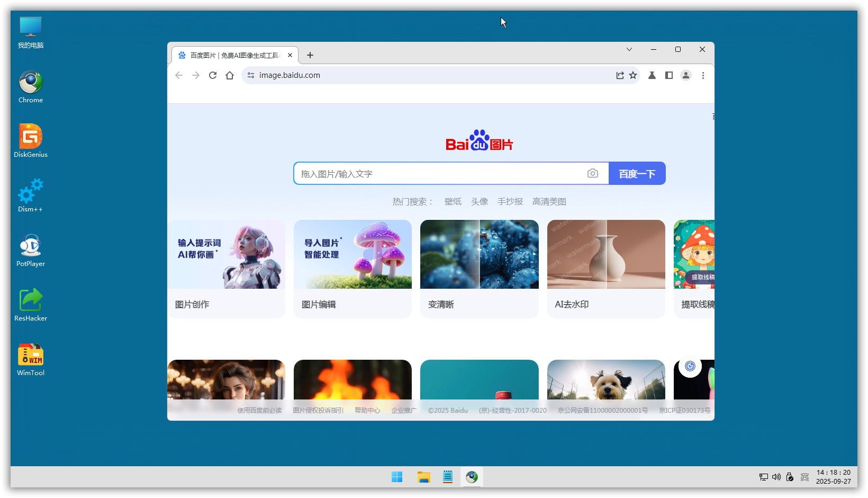
Task: Open 京ICP证030173号 footer link
Action: click(x=684, y=411)
